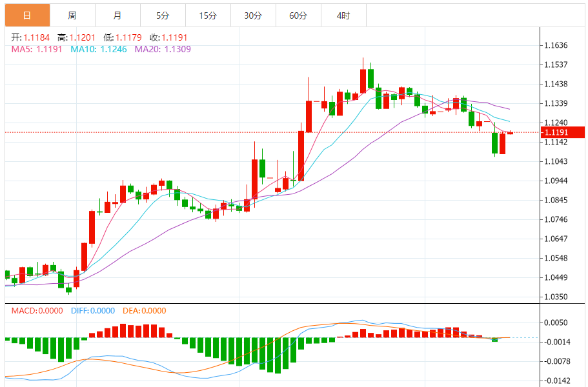The height and width of the screenshot is (387, 588).
Task: Click the 1.1043 price axis label
Action: [556, 161]
